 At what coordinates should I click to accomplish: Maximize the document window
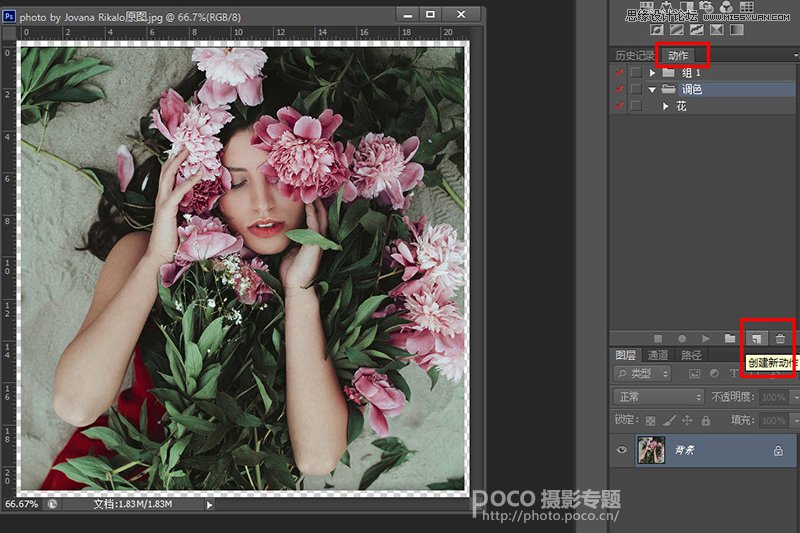431,14
